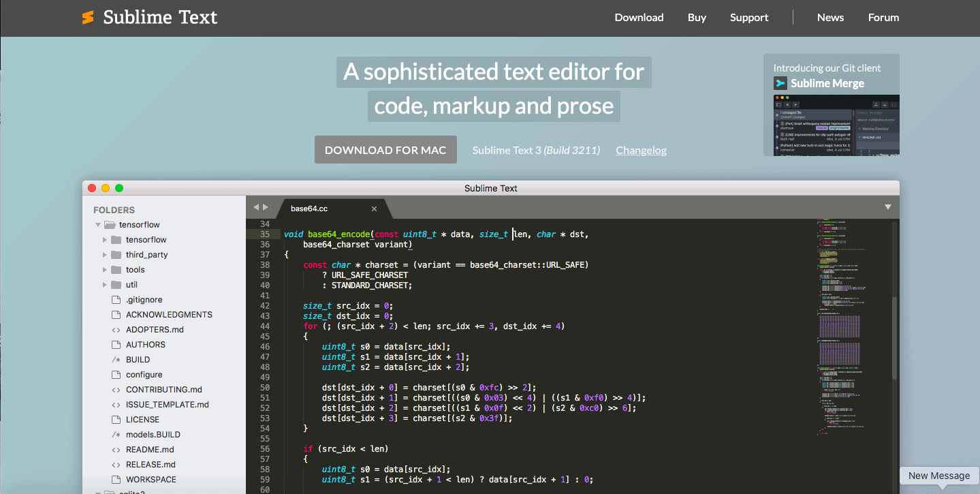Click the next tab right arrow

coord(266,207)
